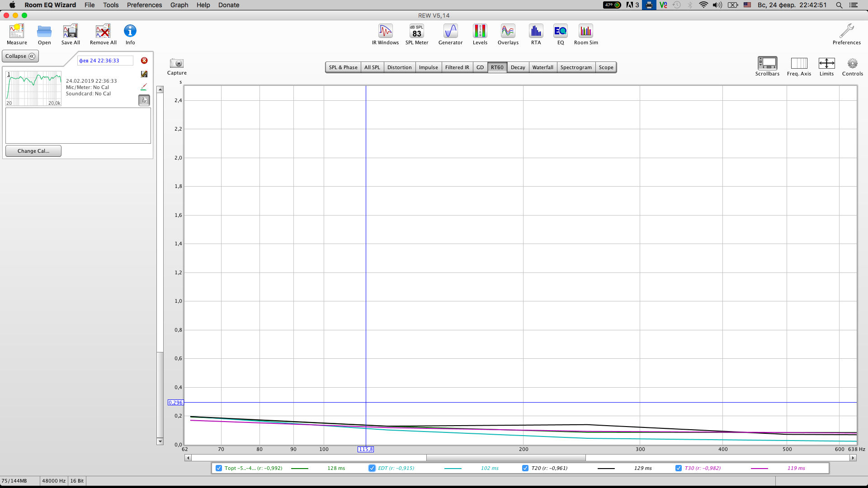
Task: Switch to the Waterfall tab
Action: (542, 67)
